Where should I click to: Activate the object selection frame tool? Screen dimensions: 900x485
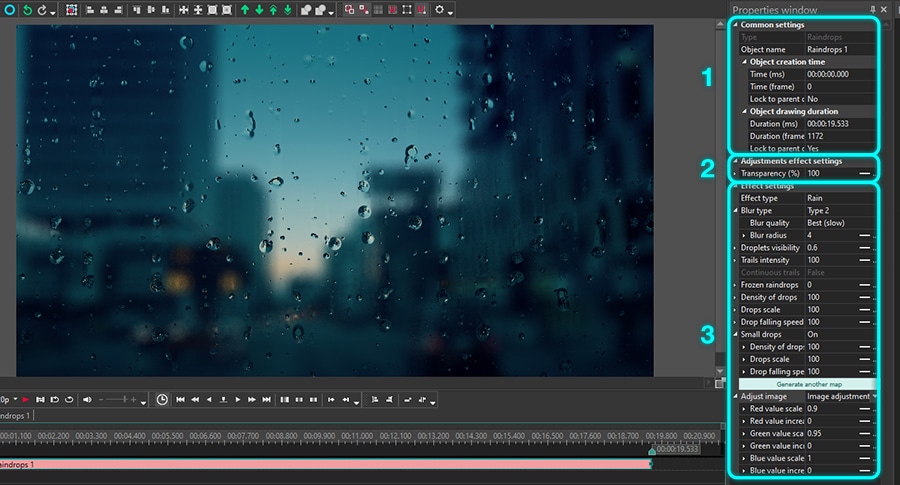71,10
